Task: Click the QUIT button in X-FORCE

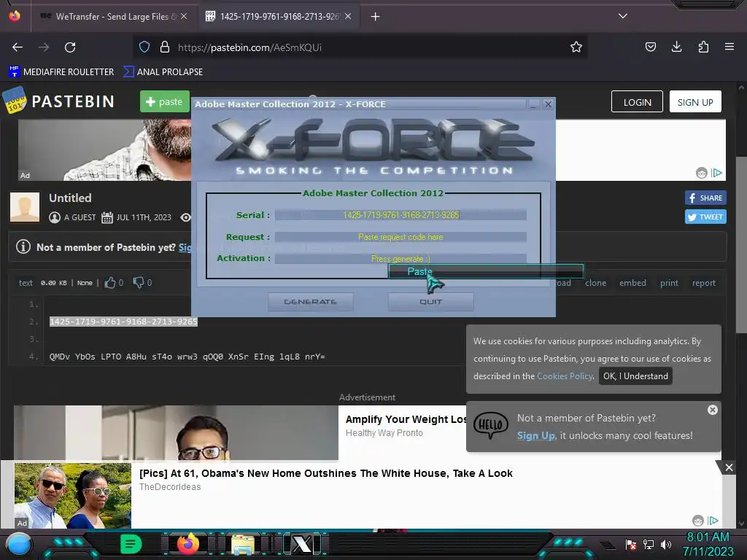Action: [x=430, y=302]
